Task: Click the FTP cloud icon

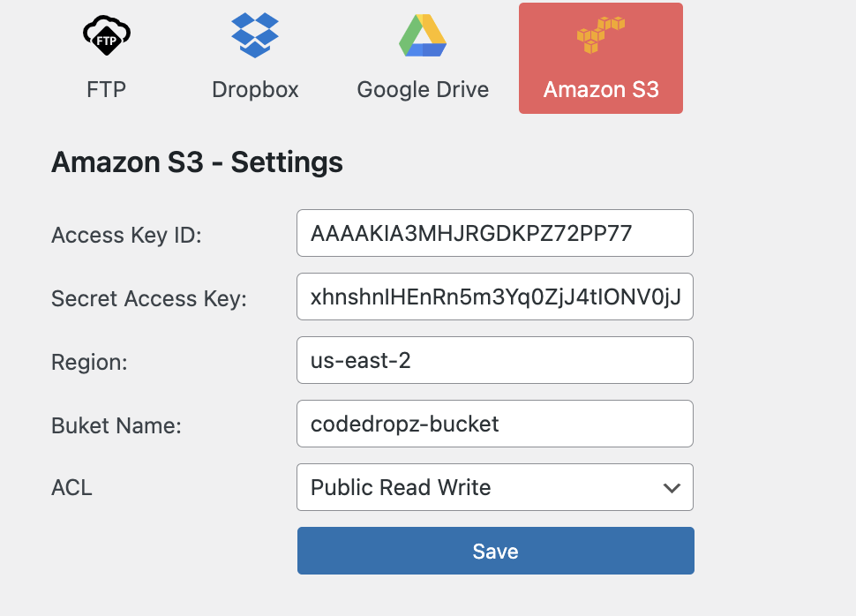Action: [x=107, y=34]
